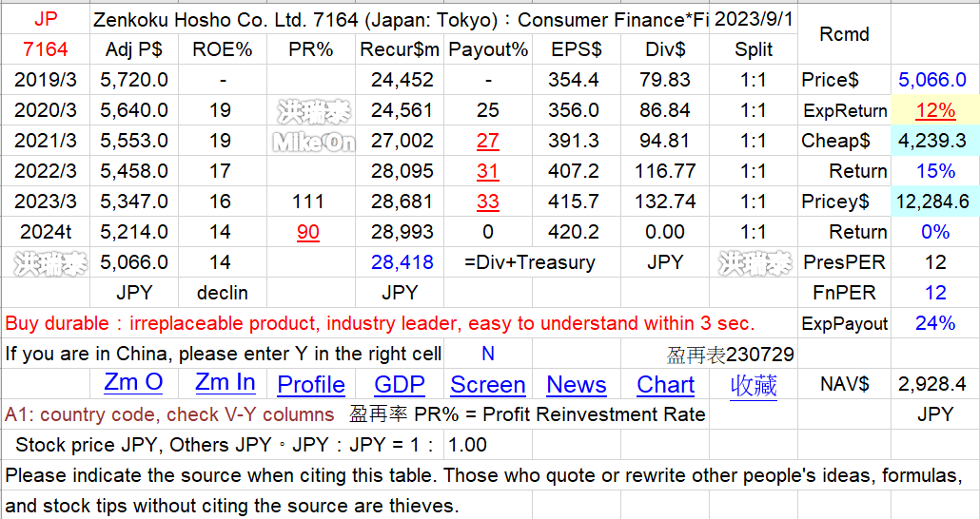980x519 pixels.
Task: Open the 收藏 link
Action: pyautogui.click(x=754, y=385)
